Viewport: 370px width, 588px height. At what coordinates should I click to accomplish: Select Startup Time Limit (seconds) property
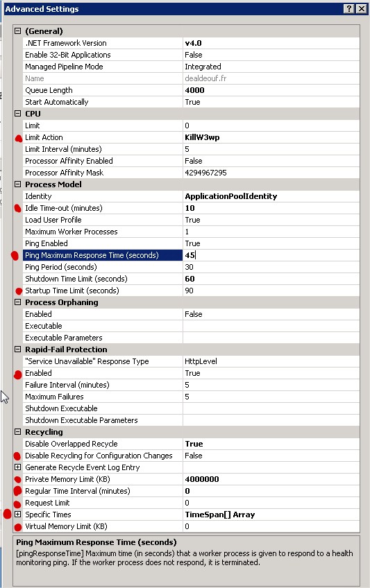tap(103, 291)
